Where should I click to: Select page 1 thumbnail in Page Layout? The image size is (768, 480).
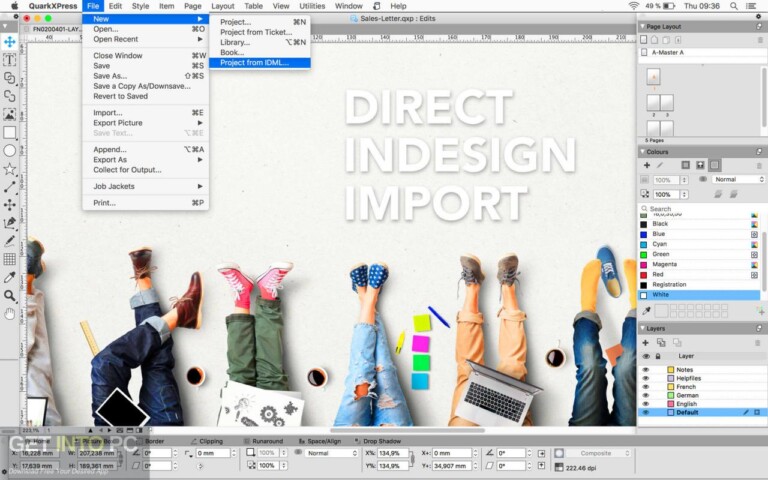coord(653,76)
